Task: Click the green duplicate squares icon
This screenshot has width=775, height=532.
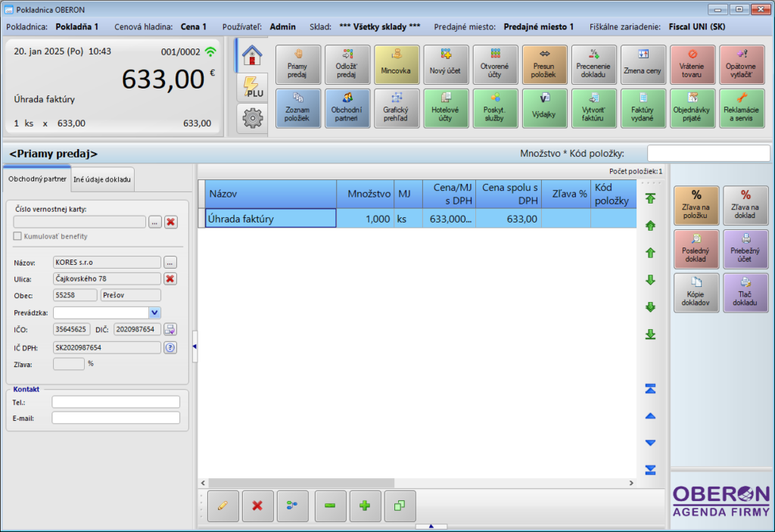Action: (x=400, y=506)
